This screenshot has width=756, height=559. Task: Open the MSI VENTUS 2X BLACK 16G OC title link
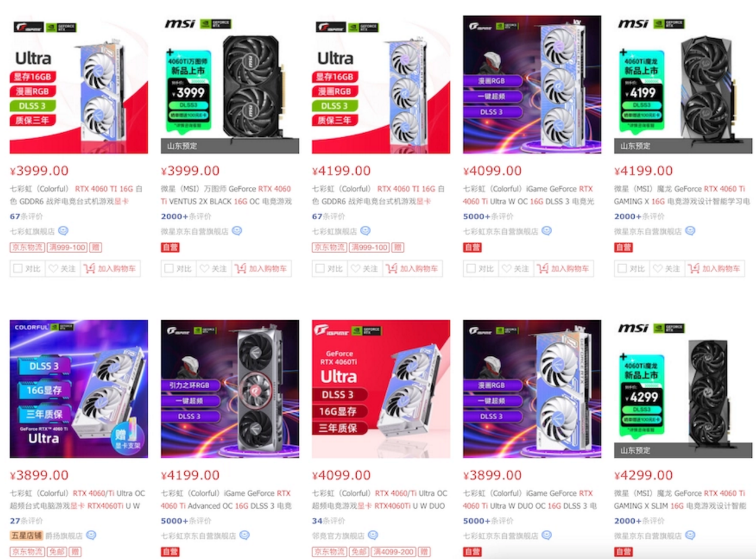(x=227, y=195)
